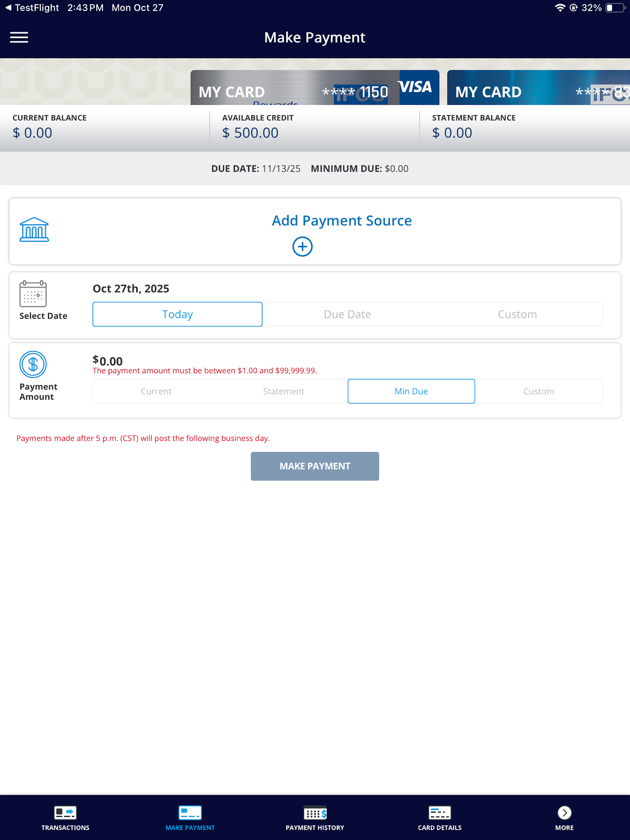The height and width of the screenshot is (840, 630).
Task: Tap the MORE tab label
Action: coord(565,827)
